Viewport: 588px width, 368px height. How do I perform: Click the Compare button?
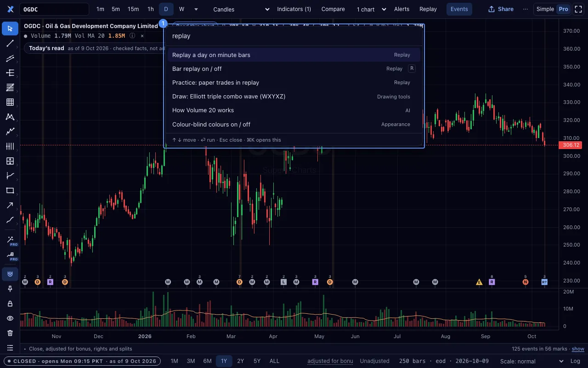tap(333, 9)
